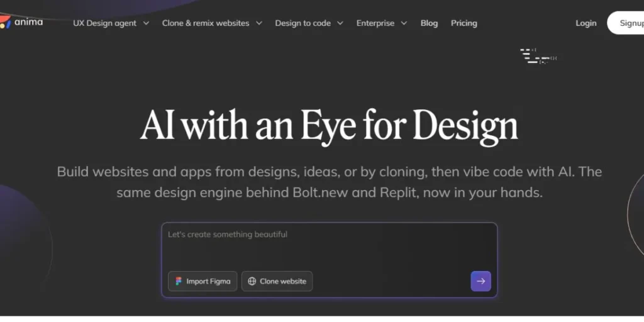Screen dimensions: 644x322
Task: Open the Enterprise menu label
Action: (375, 23)
